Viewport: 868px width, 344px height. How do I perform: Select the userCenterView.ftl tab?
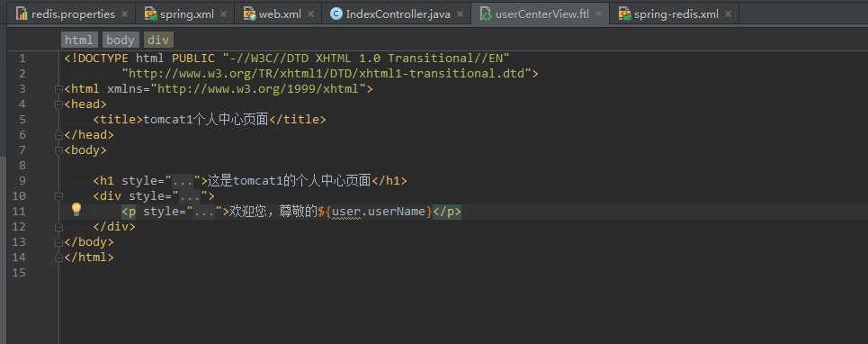(x=541, y=14)
